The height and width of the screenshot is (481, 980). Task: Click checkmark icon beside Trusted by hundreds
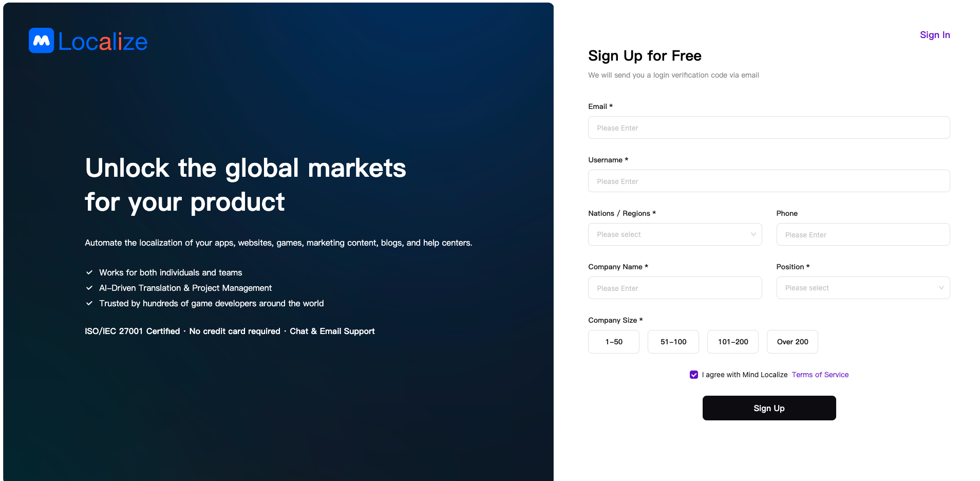[x=89, y=303]
